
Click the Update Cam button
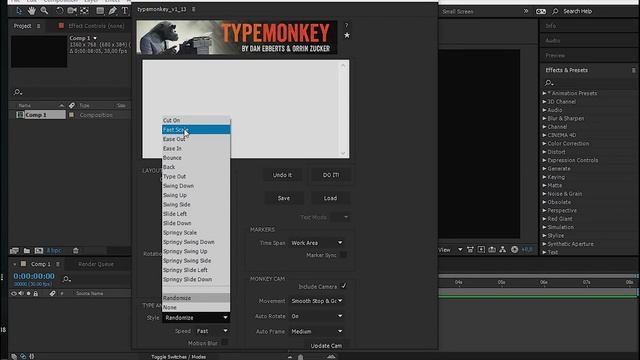click(326, 345)
